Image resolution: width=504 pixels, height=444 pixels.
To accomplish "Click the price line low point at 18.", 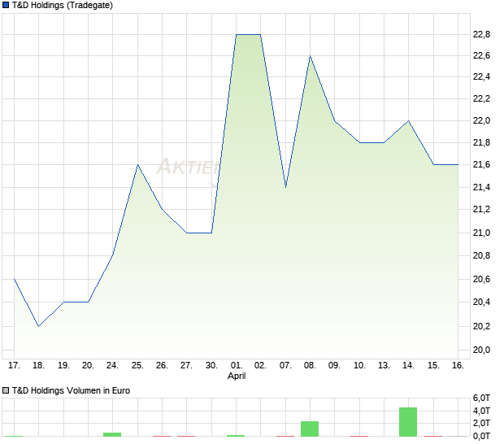I will (x=38, y=326).
